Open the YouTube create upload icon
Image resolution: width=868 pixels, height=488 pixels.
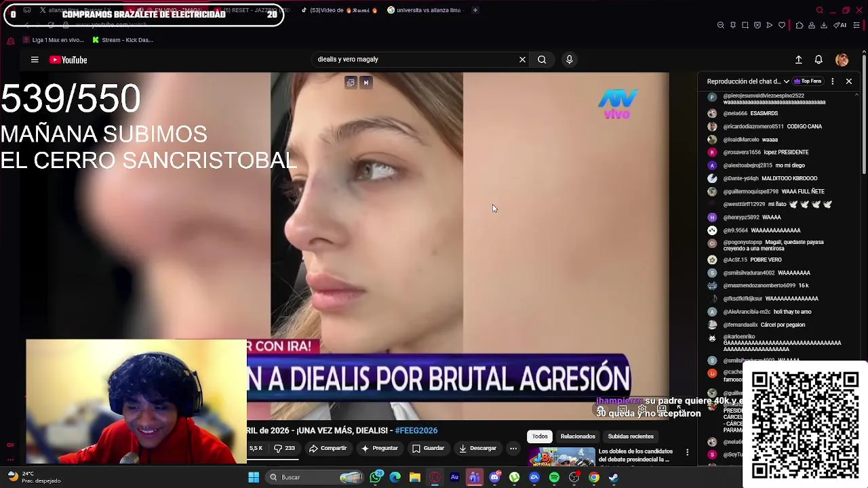798,60
